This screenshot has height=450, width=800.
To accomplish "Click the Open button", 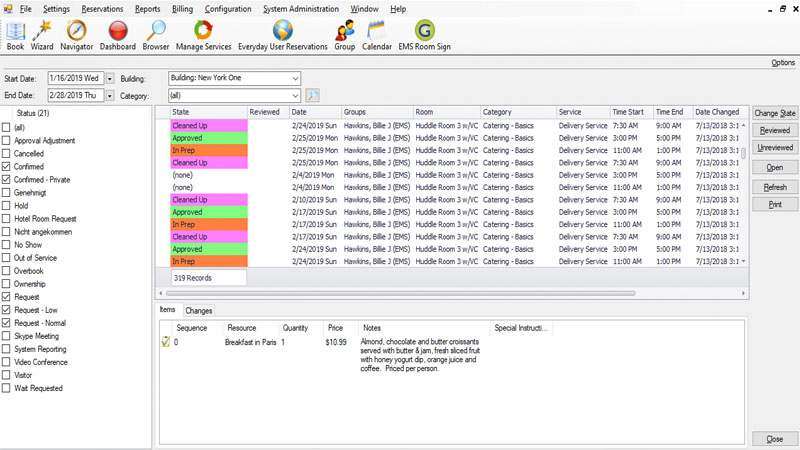I will pyautogui.click(x=774, y=167).
